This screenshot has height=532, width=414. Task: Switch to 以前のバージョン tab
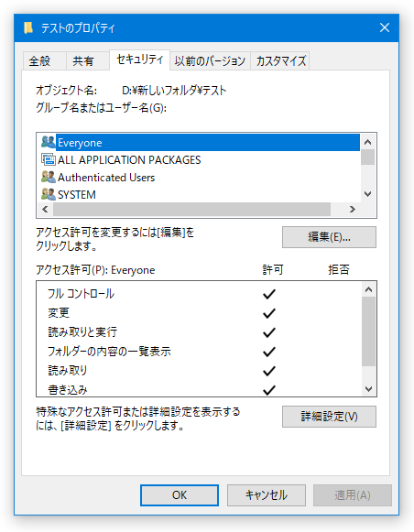pos(210,61)
